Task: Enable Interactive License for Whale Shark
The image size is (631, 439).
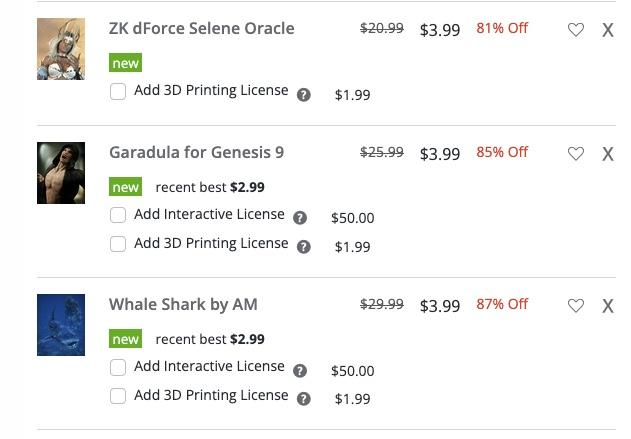Action: 118,367
